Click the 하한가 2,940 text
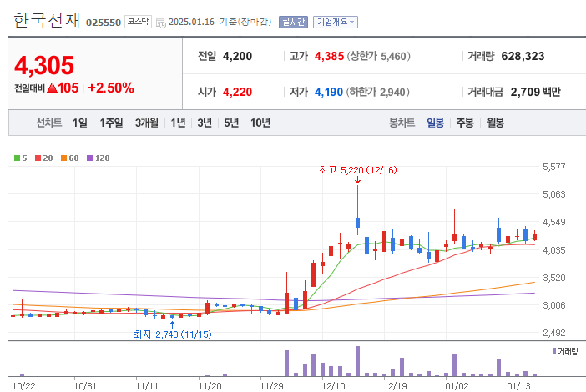 (378, 92)
